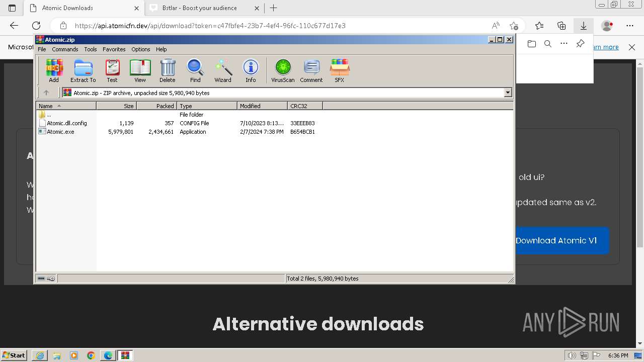Viewport: 644px width, 362px height.
Task: Open browser Settings and more menu
Action: coord(630,26)
